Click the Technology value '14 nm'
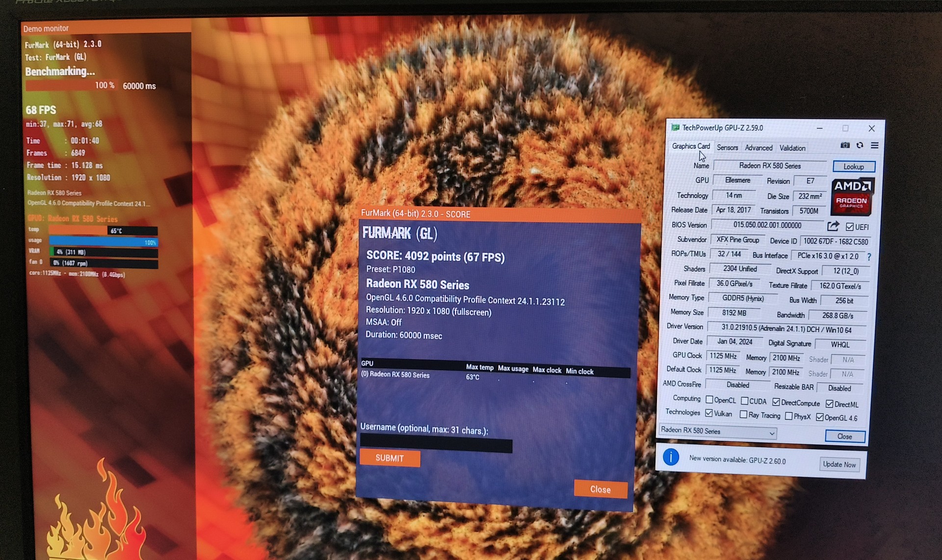 click(733, 195)
